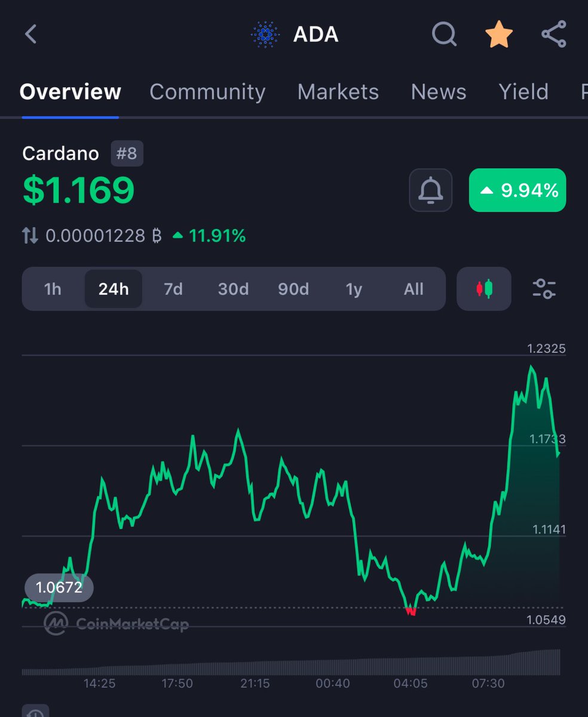Image resolution: width=588 pixels, height=717 pixels.
Task: Tap the 1.0549 axis label
Action: click(546, 620)
